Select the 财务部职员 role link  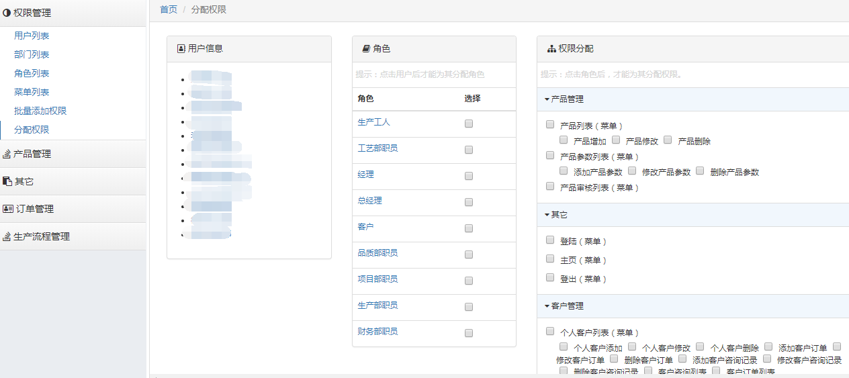pos(378,331)
